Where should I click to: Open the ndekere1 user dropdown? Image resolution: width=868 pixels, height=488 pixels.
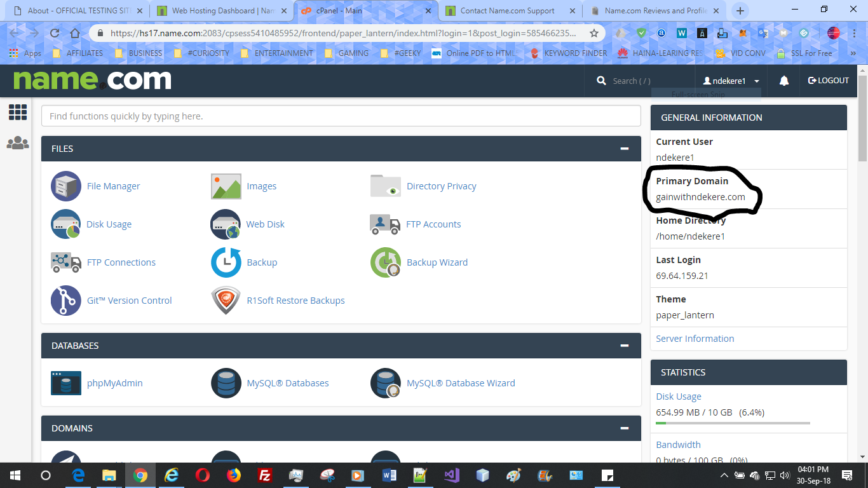click(731, 81)
